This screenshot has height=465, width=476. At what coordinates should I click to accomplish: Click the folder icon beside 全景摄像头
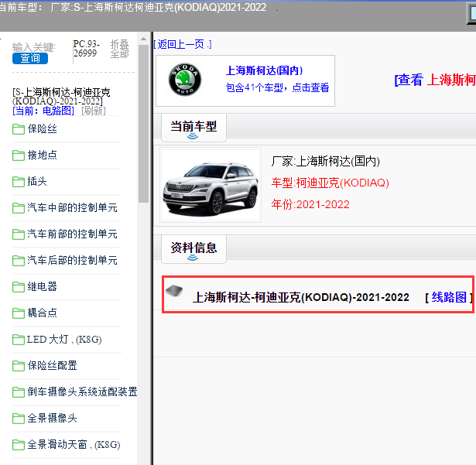[19, 419]
